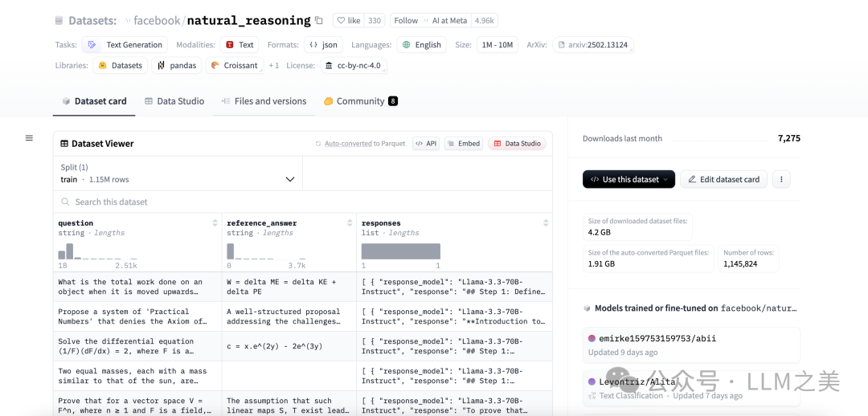
Task: Expand the Split train dropdown
Action: [178, 173]
